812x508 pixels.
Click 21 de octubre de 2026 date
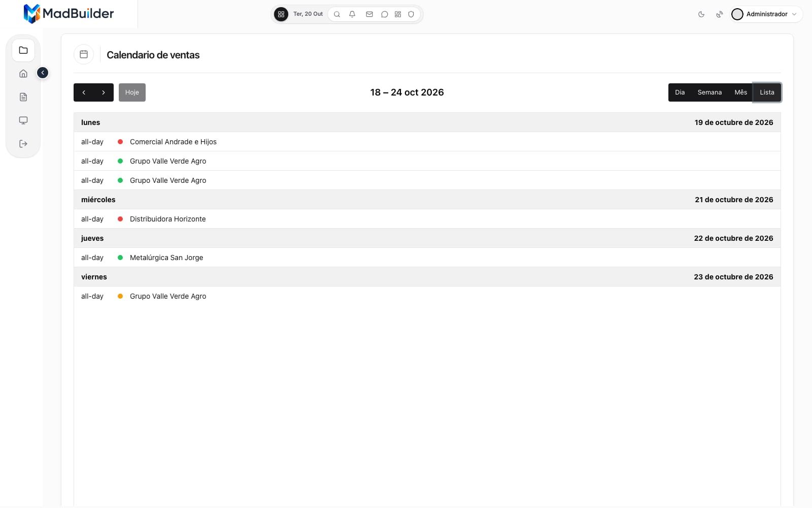(734, 200)
